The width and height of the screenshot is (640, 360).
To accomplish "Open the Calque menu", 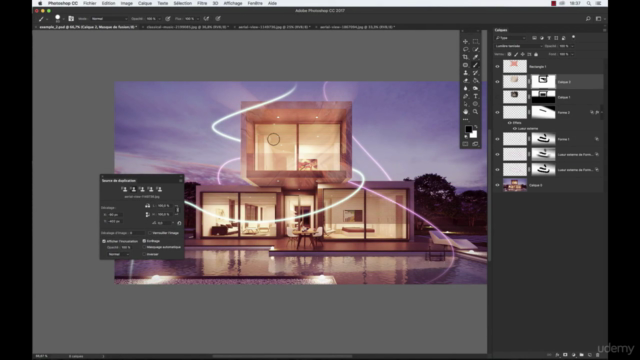I will click(x=144, y=3).
